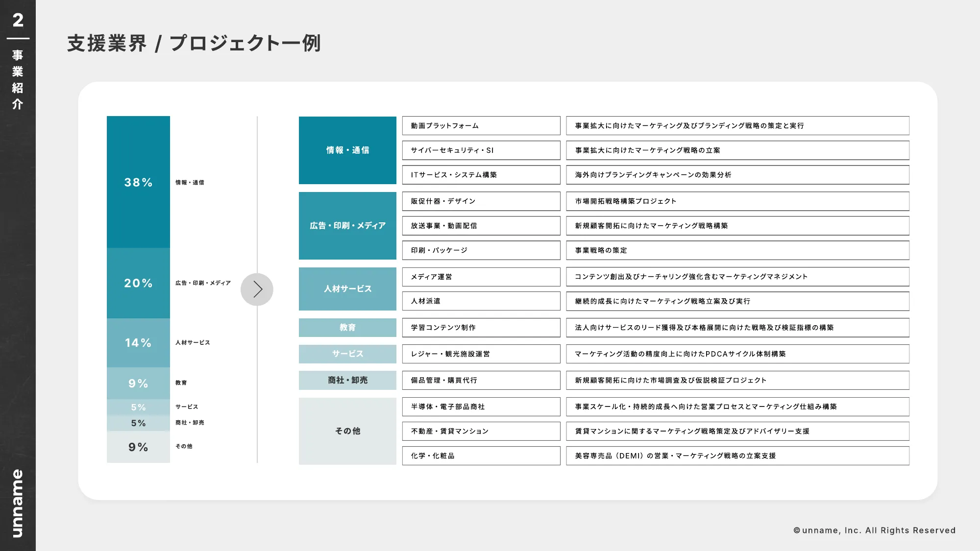Image resolution: width=980 pixels, height=551 pixels.
Task: Click the 人材派遣 cell
Action: point(481,301)
